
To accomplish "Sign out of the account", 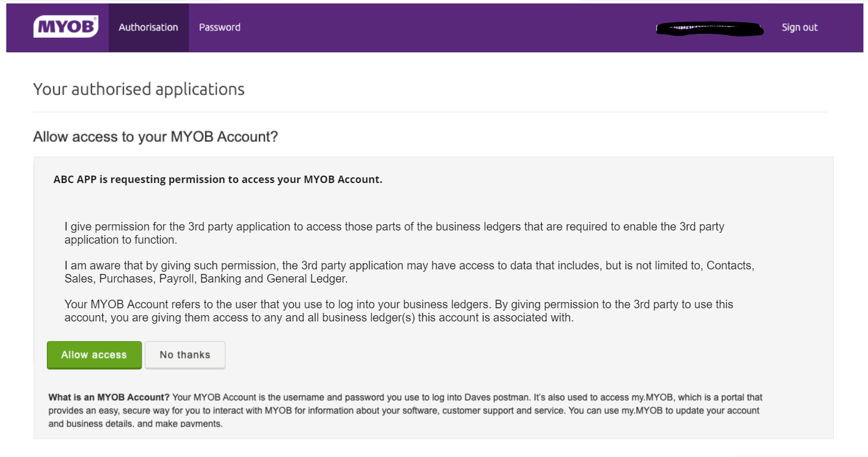I will click(799, 27).
